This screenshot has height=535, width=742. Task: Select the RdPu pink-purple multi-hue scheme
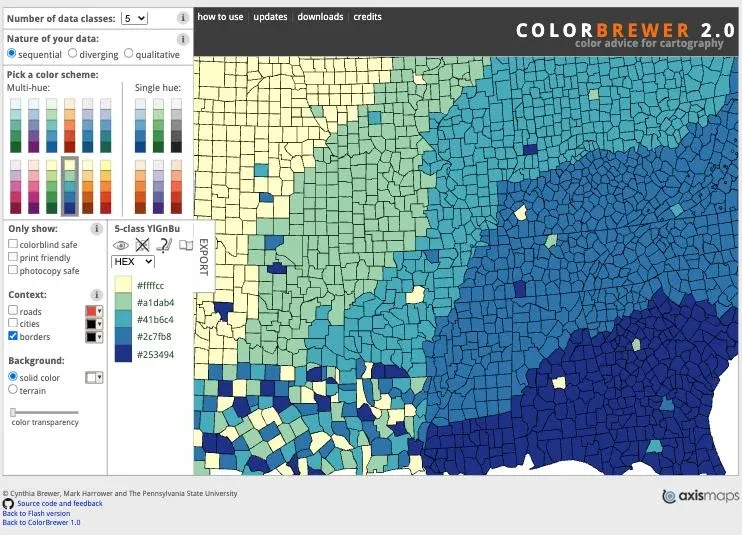34,187
